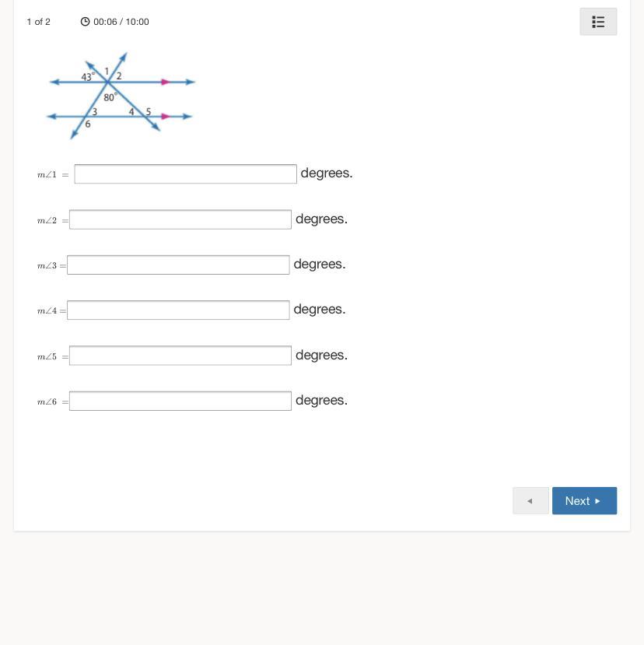Viewport: 644px width, 645px height.
Task: Click the clock icon beside the timer
Action: [85, 22]
